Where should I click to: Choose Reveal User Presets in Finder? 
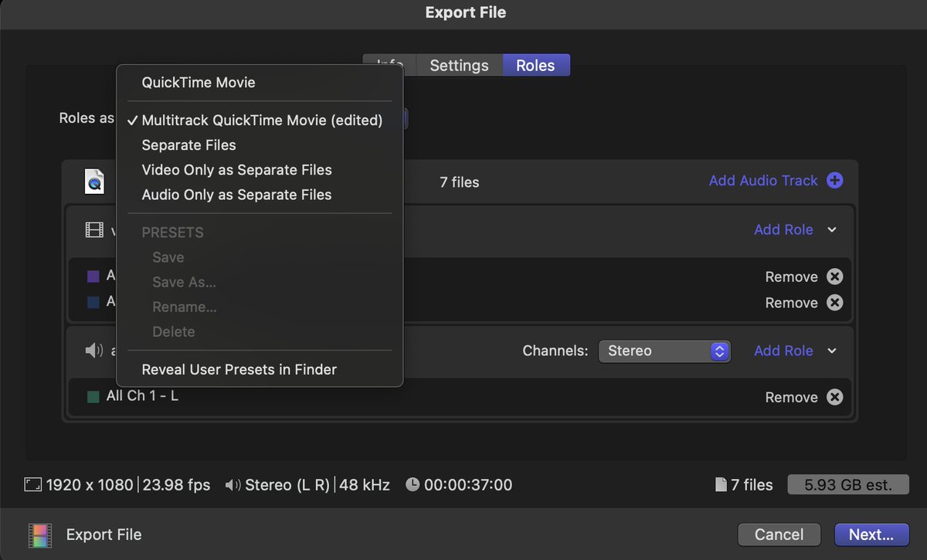tap(239, 369)
